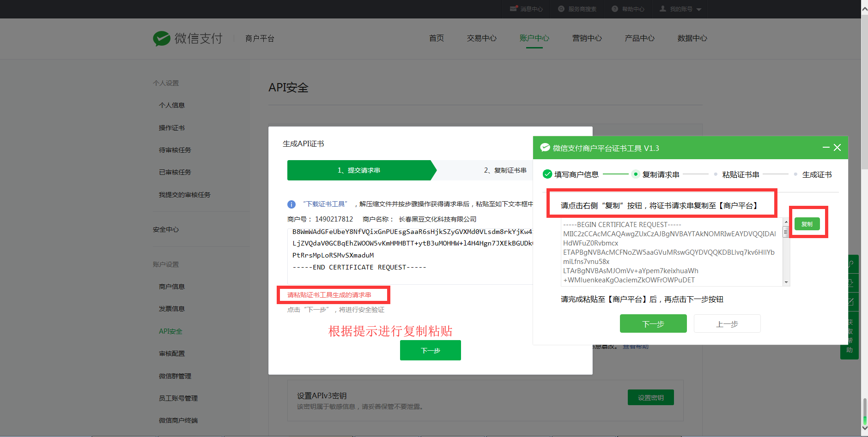Click the service provider search icon
The image size is (868, 437).
pyautogui.click(x=561, y=9)
